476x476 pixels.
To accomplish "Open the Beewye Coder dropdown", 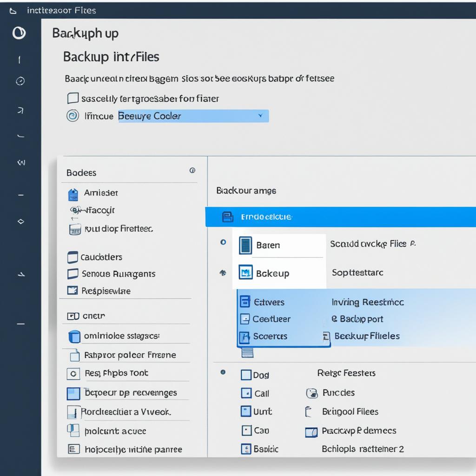I will tap(193, 116).
